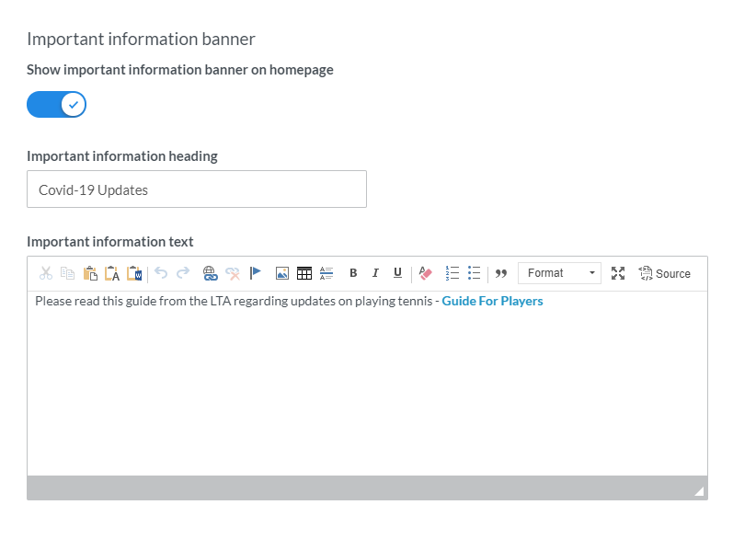Viewport: 756px width, 539px height.
Task: Maximize the editor with the fullscreen icon
Action: pyautogui.click(x=618, y=273)
